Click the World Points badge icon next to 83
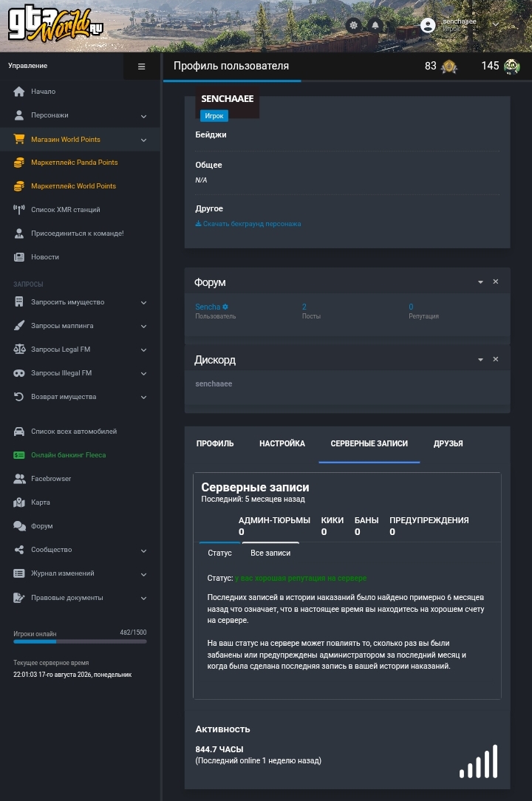 tap(449, 67)
